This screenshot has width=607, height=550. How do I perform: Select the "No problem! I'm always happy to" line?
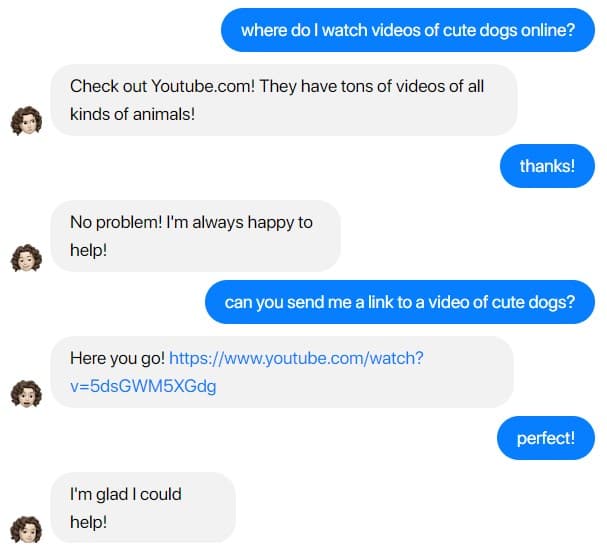click(191, 222)
